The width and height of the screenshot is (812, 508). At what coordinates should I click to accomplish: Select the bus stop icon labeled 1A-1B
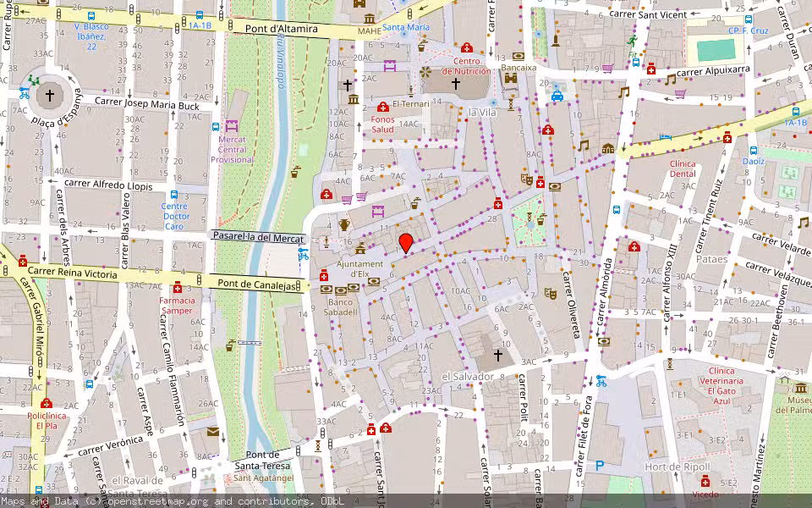(200, 16)
